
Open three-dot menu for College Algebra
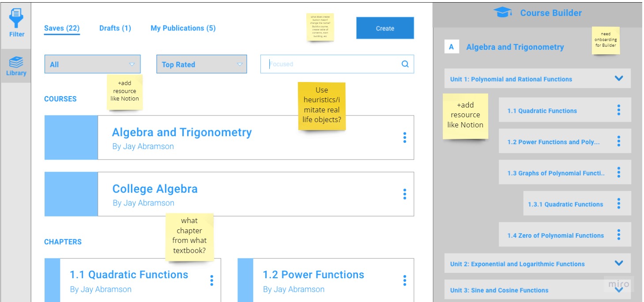[x=404, y=194]
